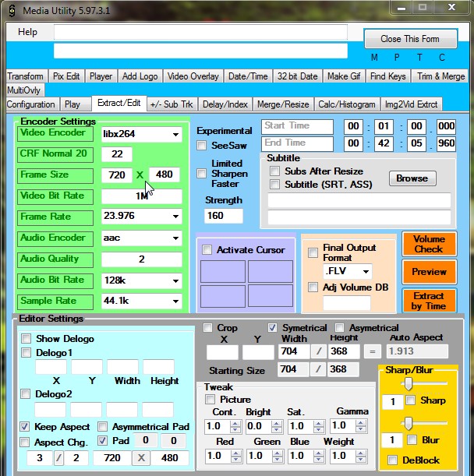This screenshot has width=474, height=476.
Task: Expand the Audio Bit Rate 128k dropdown
Action: [x=175, y=280]
